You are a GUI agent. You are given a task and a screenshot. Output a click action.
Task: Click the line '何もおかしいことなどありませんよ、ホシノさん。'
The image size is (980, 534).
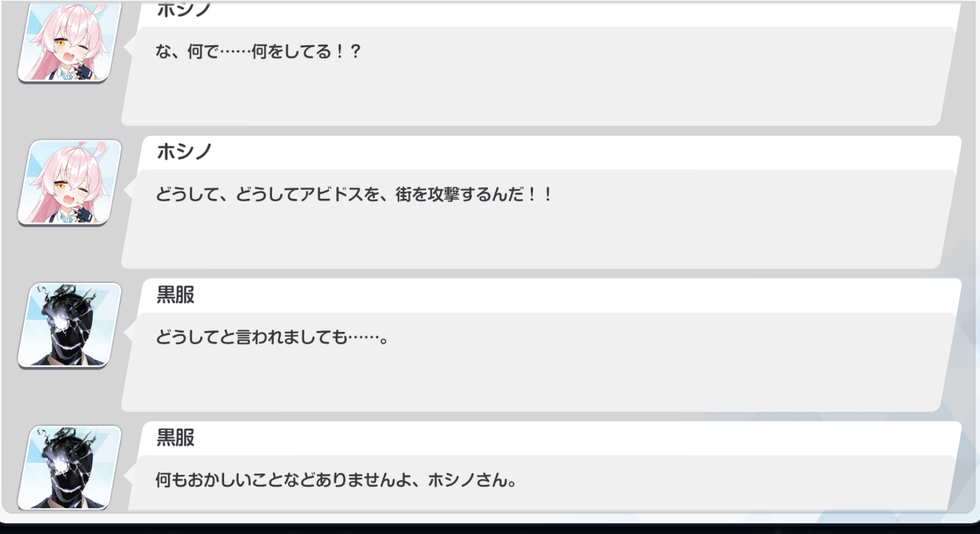pyautogui.click(x=336, y=480)
